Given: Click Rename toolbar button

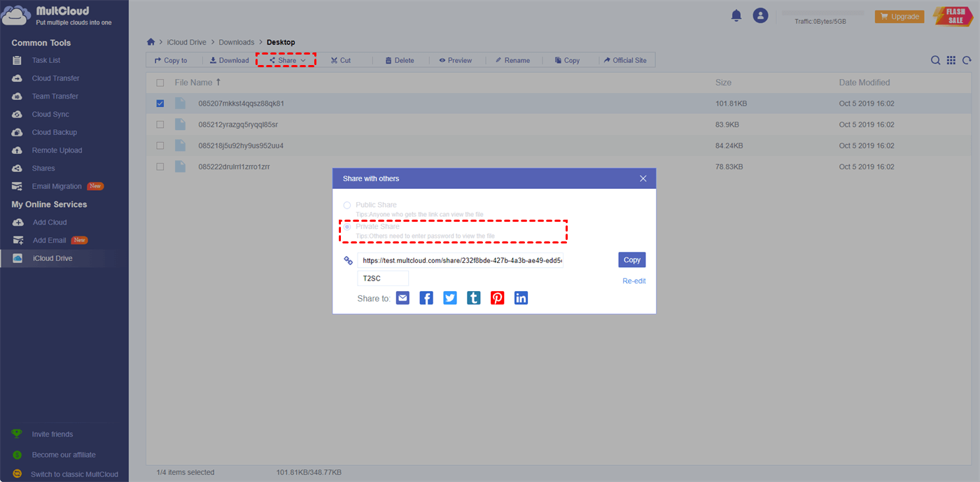Looking at the screenshot, I should click(x=512, y=60).
